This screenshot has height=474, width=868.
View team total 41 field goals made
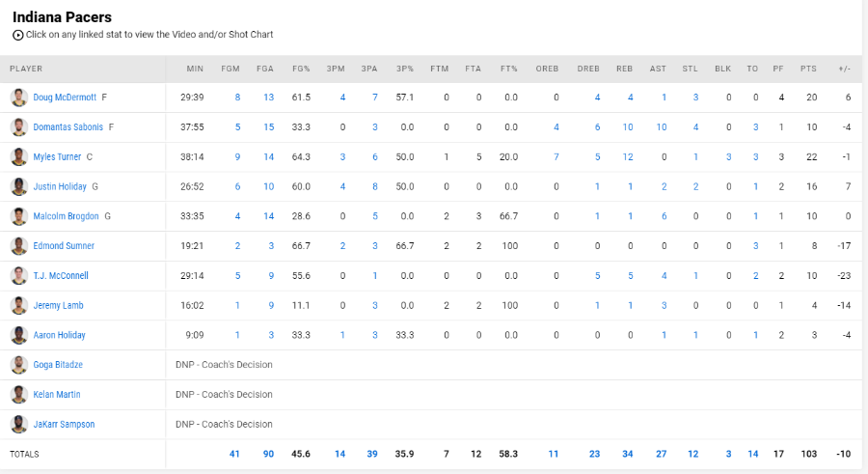point(234,454)
